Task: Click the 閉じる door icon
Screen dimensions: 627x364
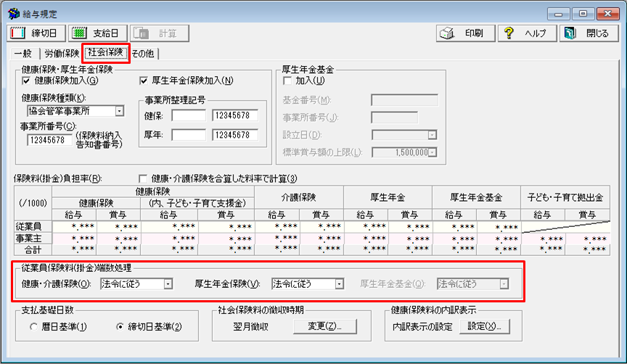Action: point(570,33)
